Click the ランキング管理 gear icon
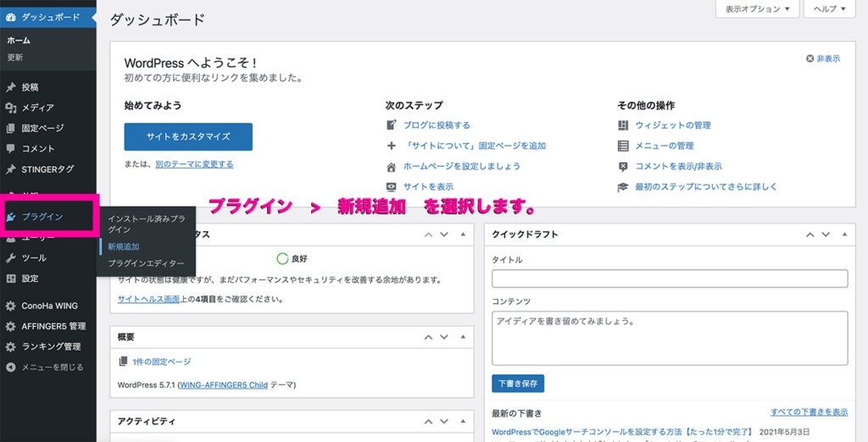 pyautogui.click(x=10, y=347)
